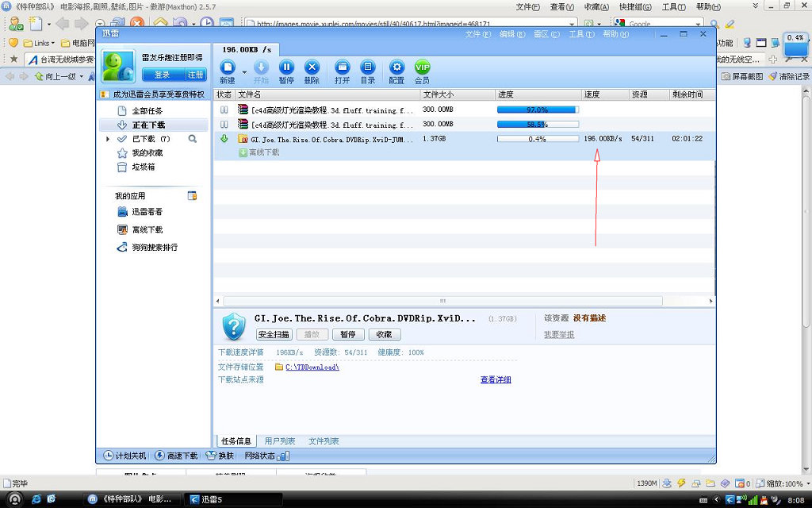This screenshot has width=812, height=508.
Task: Open 雷区(C) menu in Xunlei
Action: (546, 34)
